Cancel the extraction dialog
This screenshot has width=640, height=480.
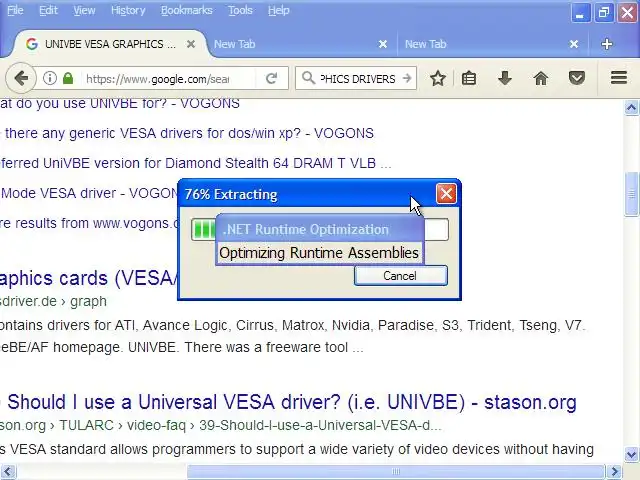[400, 276]
